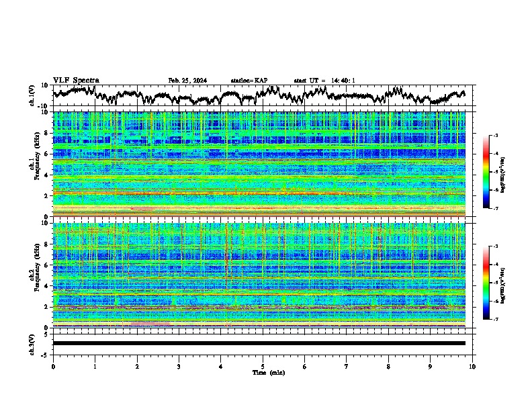
Task: Click the "VLF Spectra" title text
Action: 76,81
